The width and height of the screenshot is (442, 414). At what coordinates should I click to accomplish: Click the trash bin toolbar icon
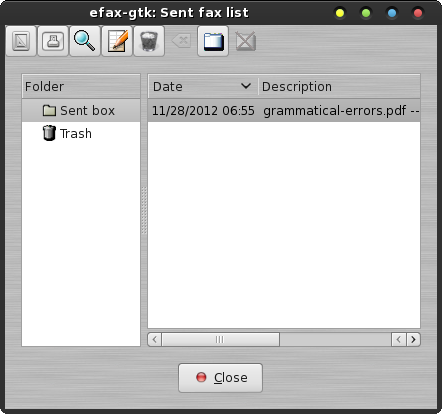click(149, 41)
